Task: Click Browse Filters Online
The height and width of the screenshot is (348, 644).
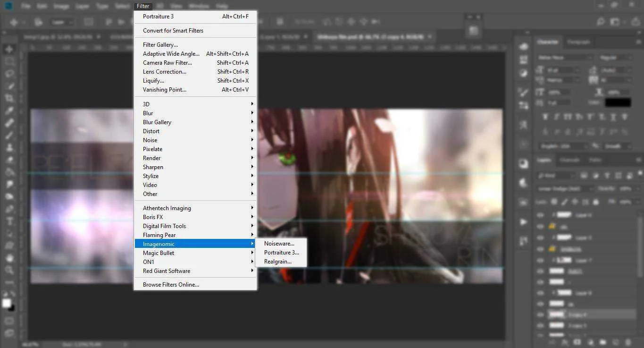Action: [195, 285]
